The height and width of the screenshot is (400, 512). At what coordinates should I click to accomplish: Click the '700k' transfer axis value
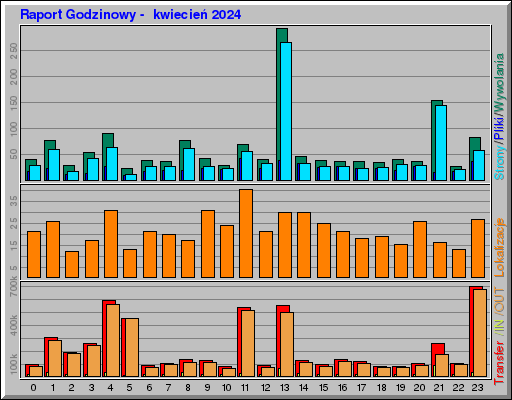click(x=14, y=286)
